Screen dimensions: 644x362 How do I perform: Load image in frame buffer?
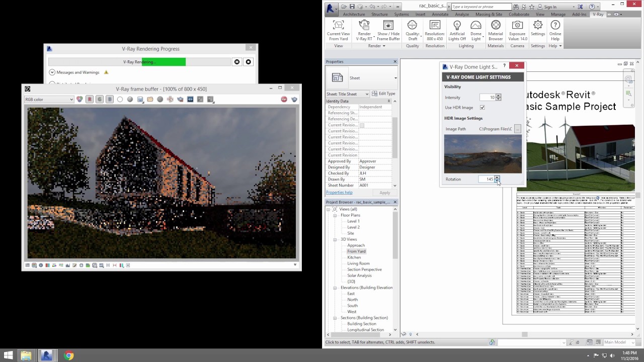click(x=150, y=100)
